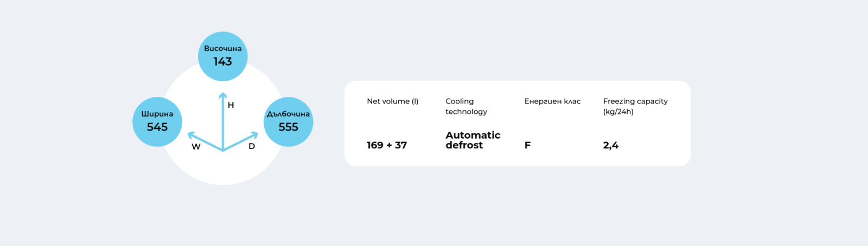
Task: Click the Cooling technology label
Action: tap(467, 106)
